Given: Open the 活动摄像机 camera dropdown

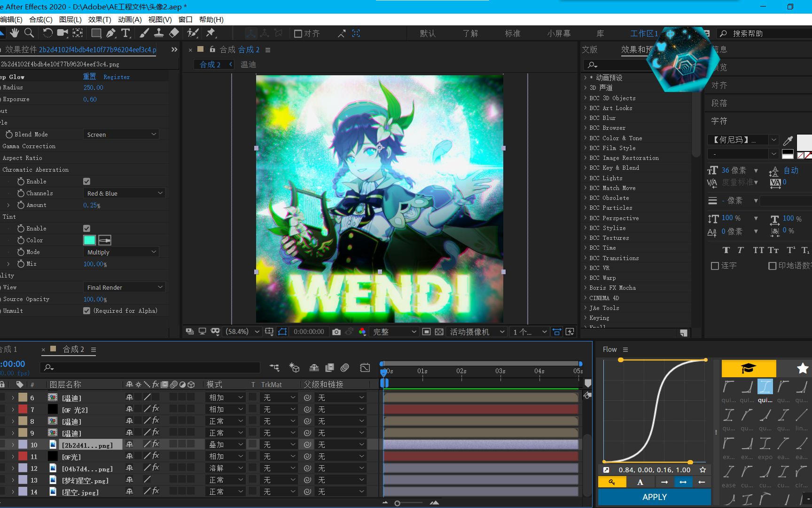Looking at the screenshot, I should coord(476,332).
